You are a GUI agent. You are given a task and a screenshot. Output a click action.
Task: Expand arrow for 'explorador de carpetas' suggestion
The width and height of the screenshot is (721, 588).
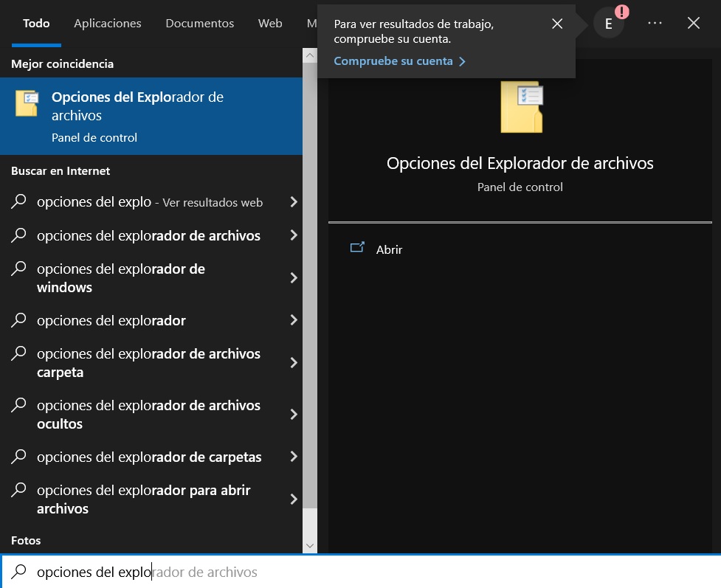294,457
